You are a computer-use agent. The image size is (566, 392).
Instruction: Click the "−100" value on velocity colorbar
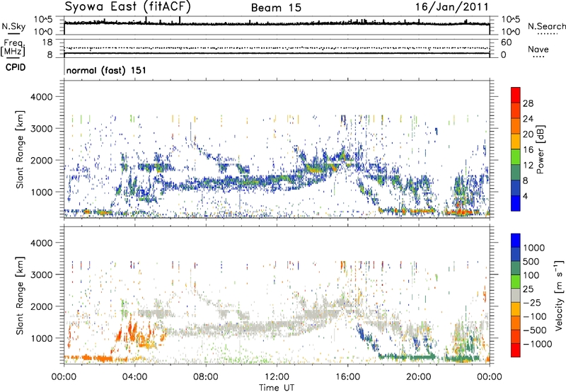(x=535, y=316)
